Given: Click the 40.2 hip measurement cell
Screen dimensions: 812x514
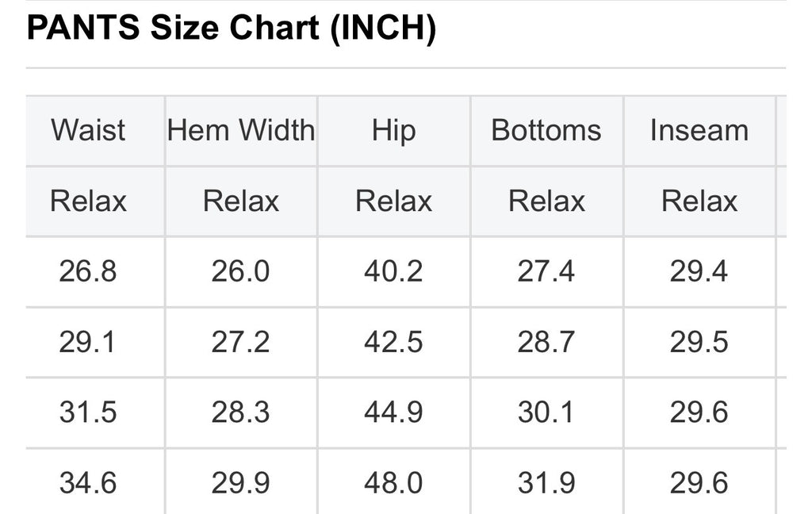Looking at the screenshot, I should point(393,271).
